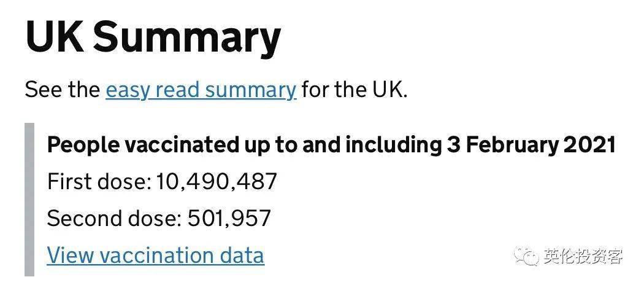
Task: Click 'for the UK.' text after link
Action: (x=355, y=90)
